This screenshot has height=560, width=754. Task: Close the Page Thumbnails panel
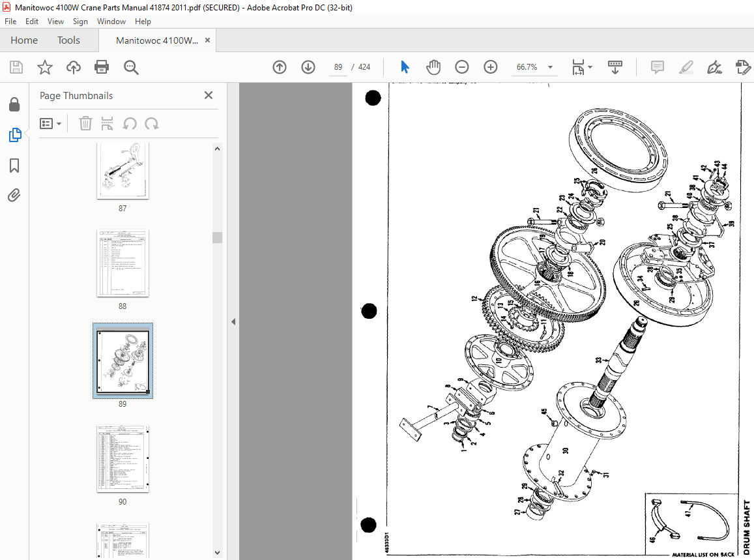209,95
